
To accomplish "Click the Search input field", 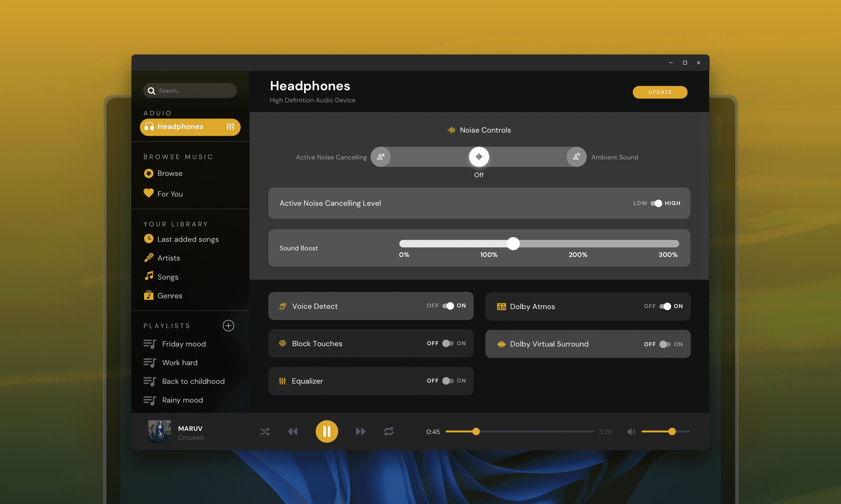I will [x=190, y=91].
